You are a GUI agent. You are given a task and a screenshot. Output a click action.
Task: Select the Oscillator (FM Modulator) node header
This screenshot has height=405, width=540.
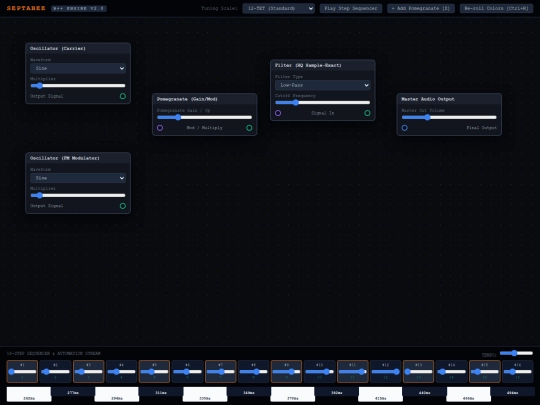[x=78, y=158]
